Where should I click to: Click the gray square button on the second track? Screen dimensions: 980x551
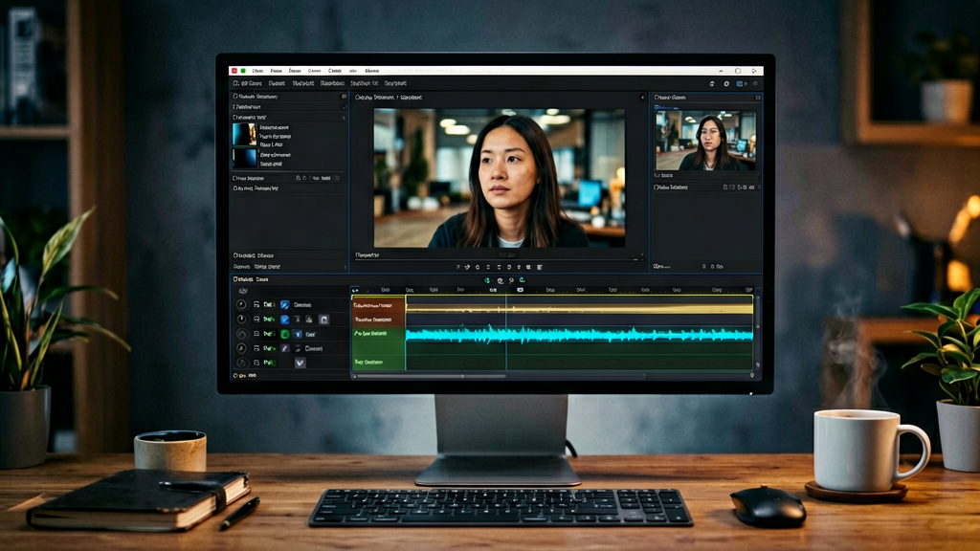click(x=323, y=320)
